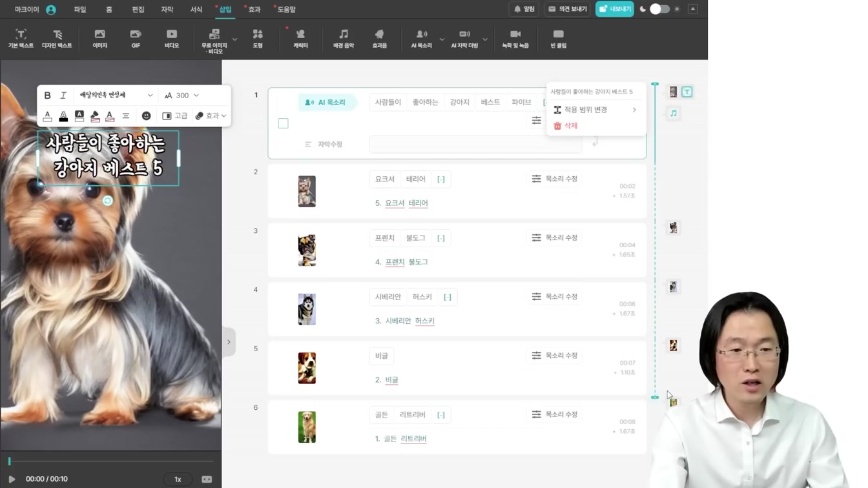This screenshot has height=488, width=868.
Task: Click the music note icon in right rail
Action: pyautogui.click(x=674, y=113)
